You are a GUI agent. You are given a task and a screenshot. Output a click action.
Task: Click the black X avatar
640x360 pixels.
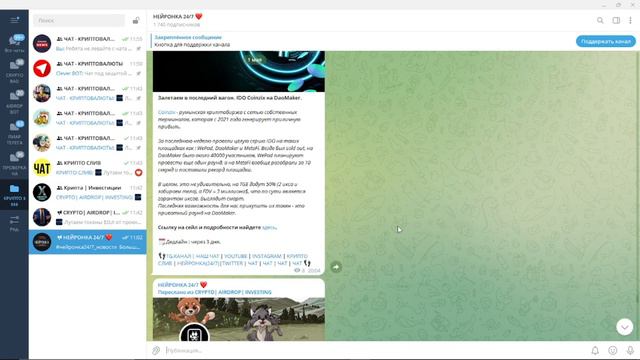42,192
